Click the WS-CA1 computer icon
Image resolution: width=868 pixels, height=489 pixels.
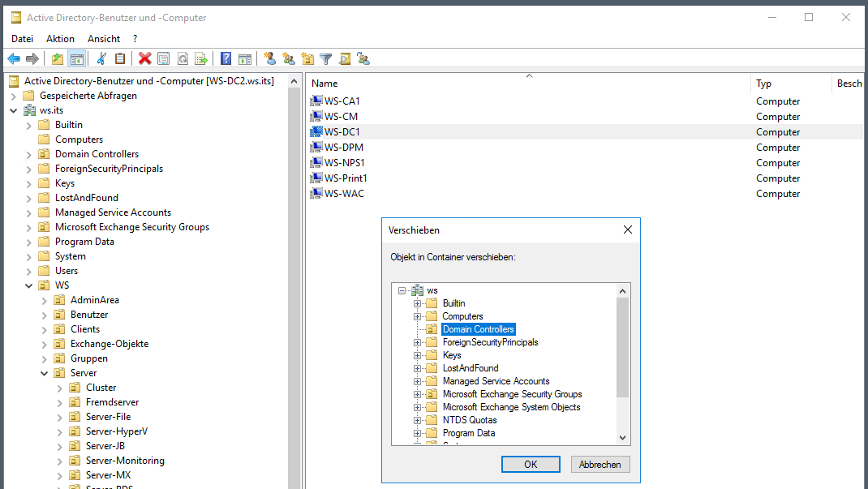[x=316, y=101]
